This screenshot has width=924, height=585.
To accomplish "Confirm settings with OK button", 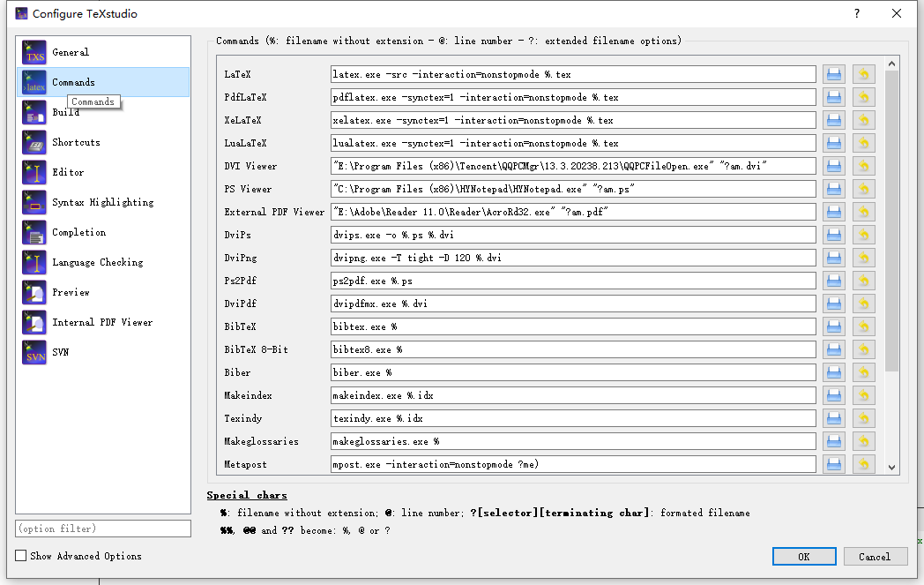I will pos(804,557).
